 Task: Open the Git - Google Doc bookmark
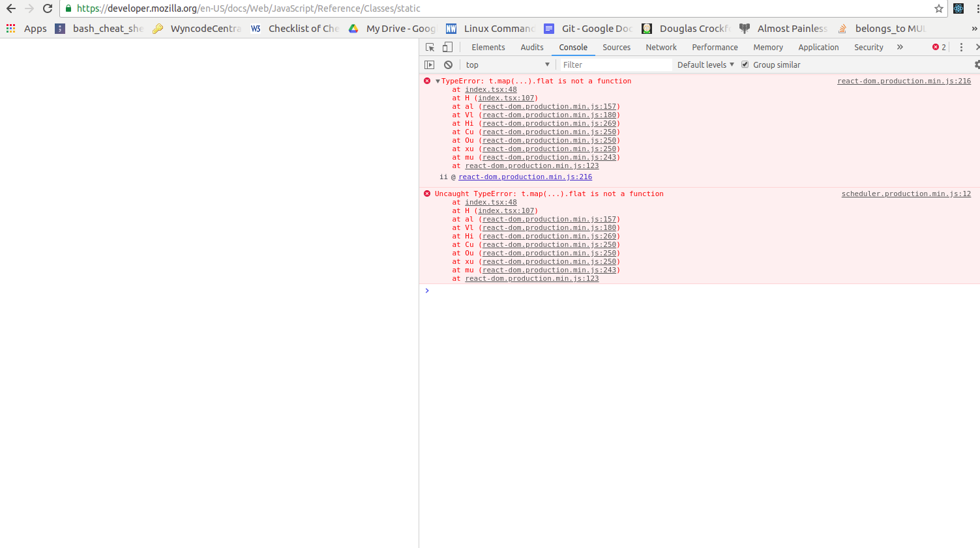pos(588,29)
